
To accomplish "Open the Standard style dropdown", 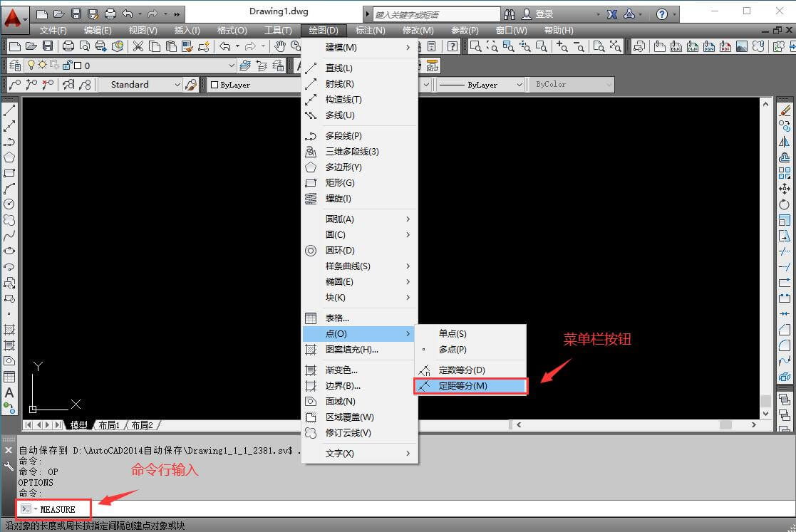I will pyautogui.click(x=177, y=85).
